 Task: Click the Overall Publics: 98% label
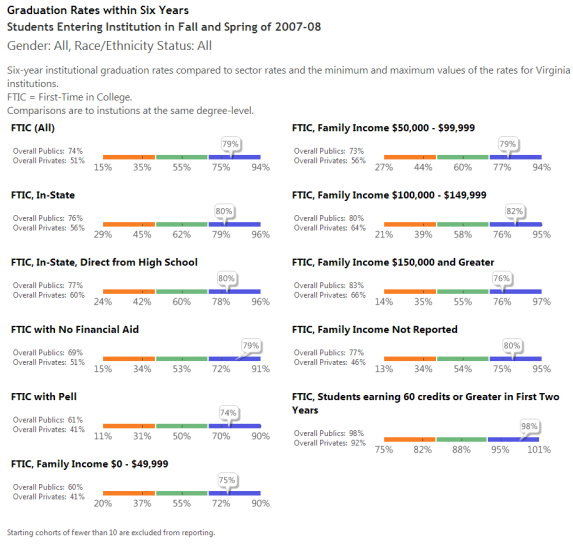(329, 433)
